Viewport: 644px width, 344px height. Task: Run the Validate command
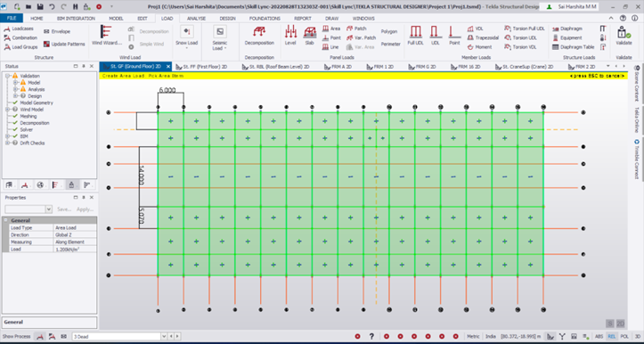624,36
